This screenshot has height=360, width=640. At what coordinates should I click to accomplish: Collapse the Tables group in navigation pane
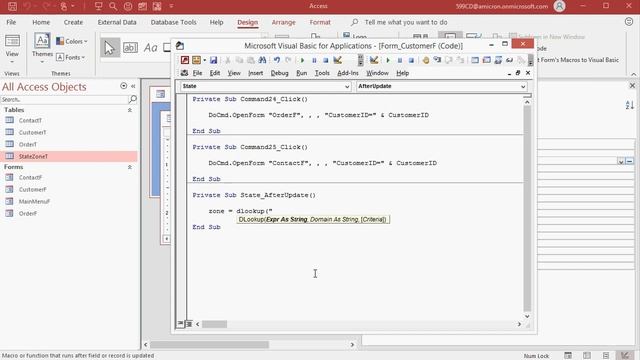coord(130,110)
